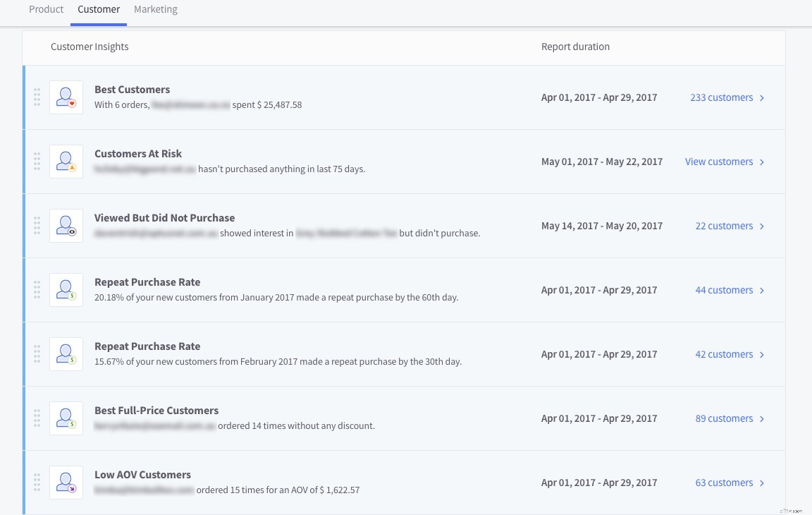This screenshot has height=515, width=812.
Task: Click the drag handle beside Best Customers
Action: (37, 97)
